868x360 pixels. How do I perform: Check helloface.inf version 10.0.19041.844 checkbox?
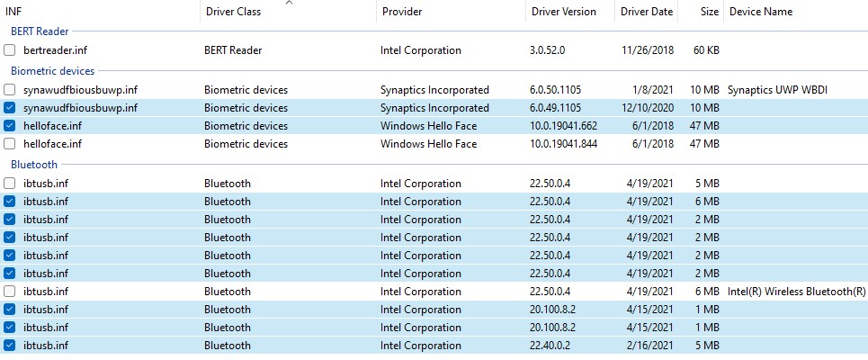(9, 144)
